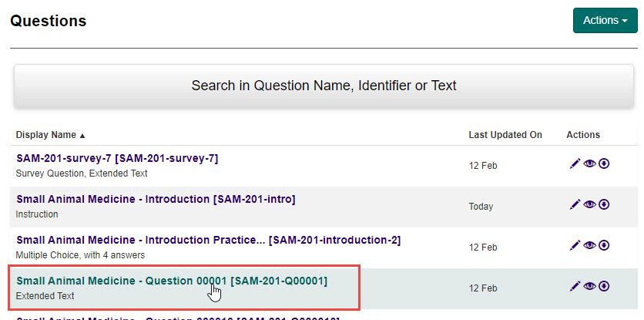Click pencil icon for SAM-201-introduction-2 row
This screenshot has height=320, width=644.
[574, 245]
